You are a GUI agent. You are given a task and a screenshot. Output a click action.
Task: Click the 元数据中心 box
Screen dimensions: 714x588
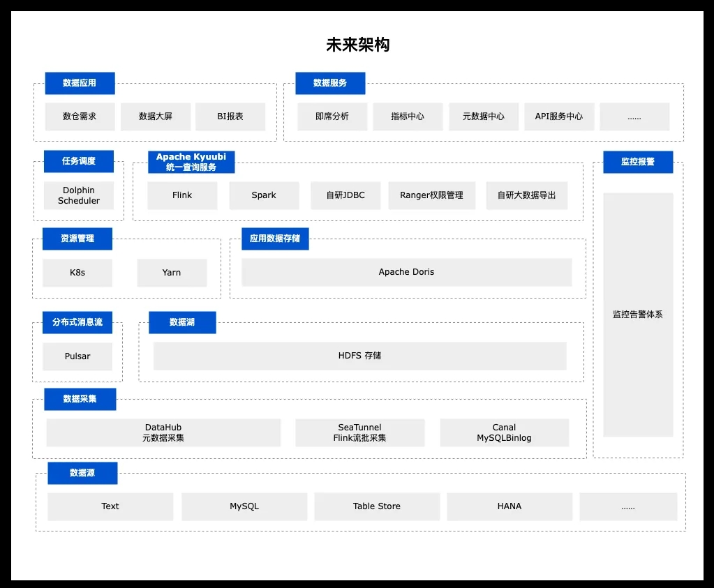(484, 116)
